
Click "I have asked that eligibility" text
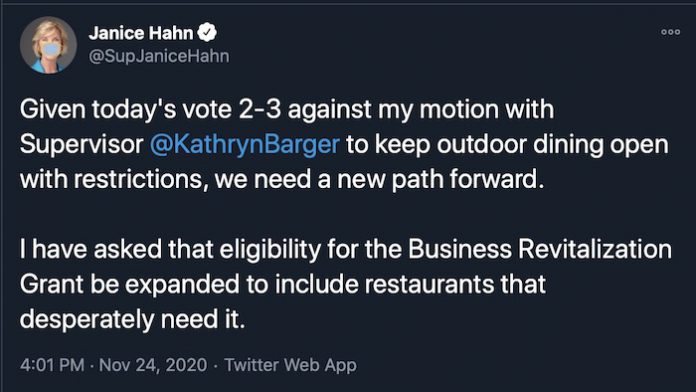[x=170, y=249]
